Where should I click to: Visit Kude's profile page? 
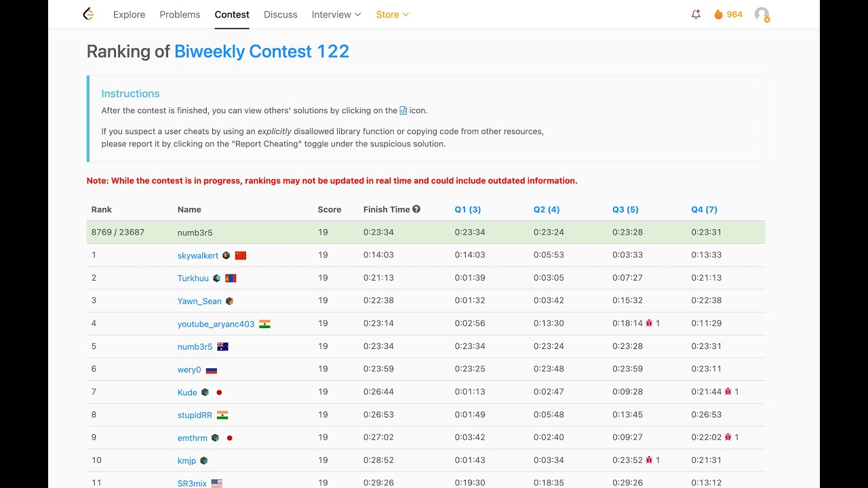pyautogui.click(x=187, y=392)
